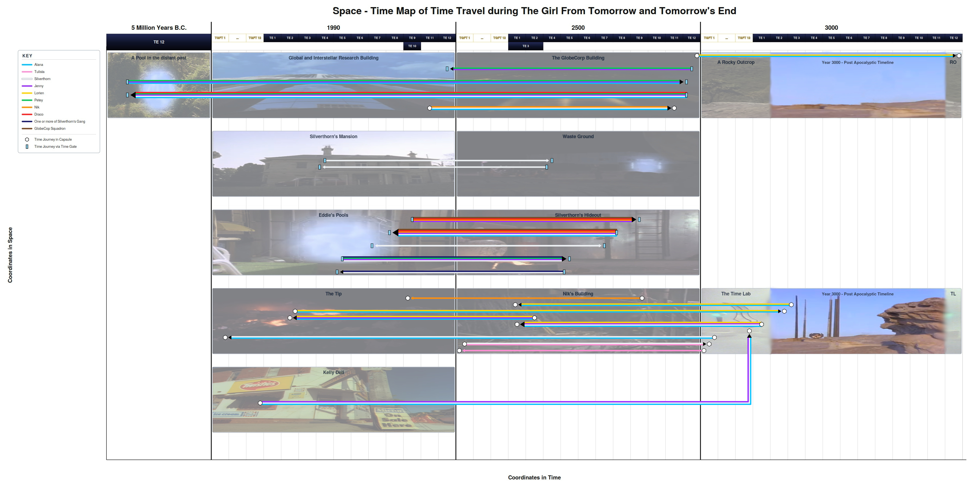Open A Rocky Outcrop image
The image size is (980, 492).
[x=736, y=85]
